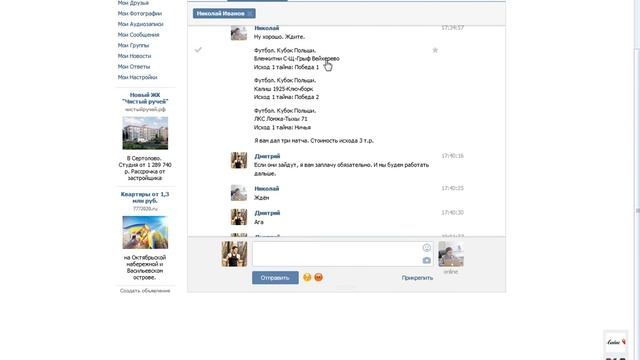The height and width of the screenshot is (360, 640).
Task: Click Создать объявление link
Action: click(145, 291)
